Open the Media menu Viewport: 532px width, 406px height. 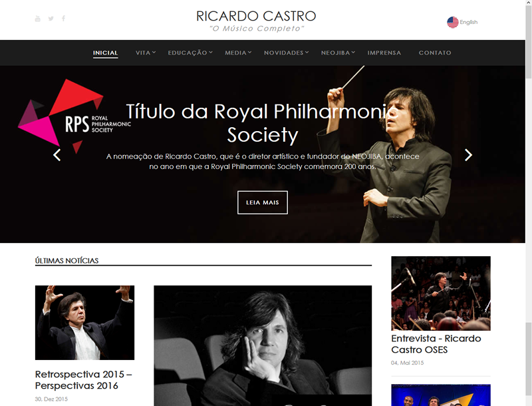point(238,53)
